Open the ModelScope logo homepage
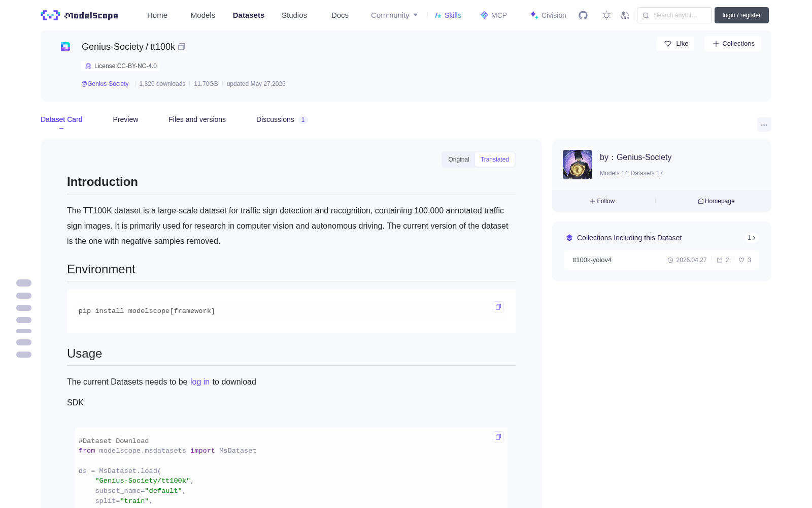 click(79, 15)
